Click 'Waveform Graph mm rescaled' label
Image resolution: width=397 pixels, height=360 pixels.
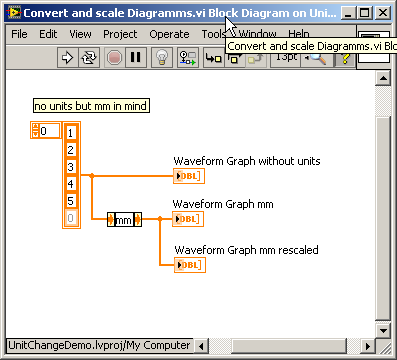[x=246, y=250]
